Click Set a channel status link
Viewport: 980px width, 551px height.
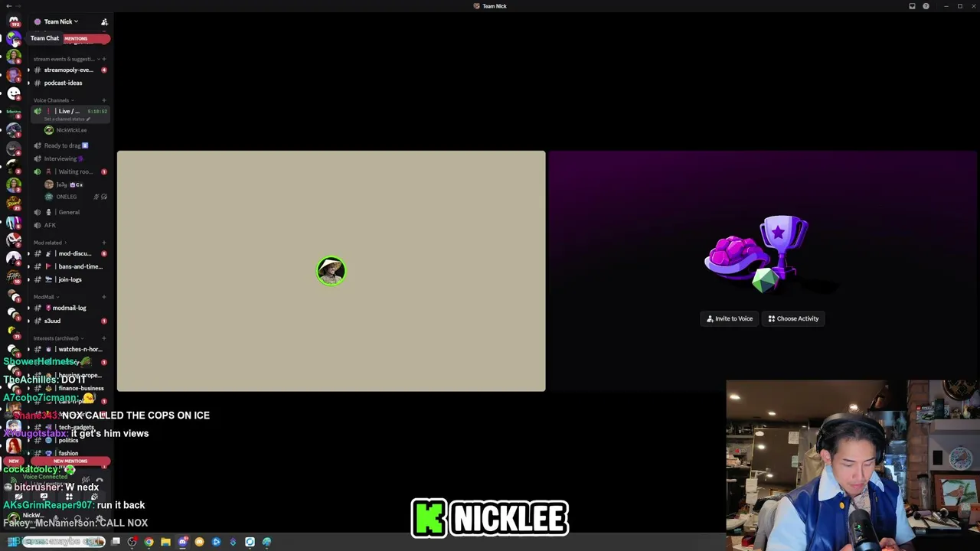click(67, 119)
